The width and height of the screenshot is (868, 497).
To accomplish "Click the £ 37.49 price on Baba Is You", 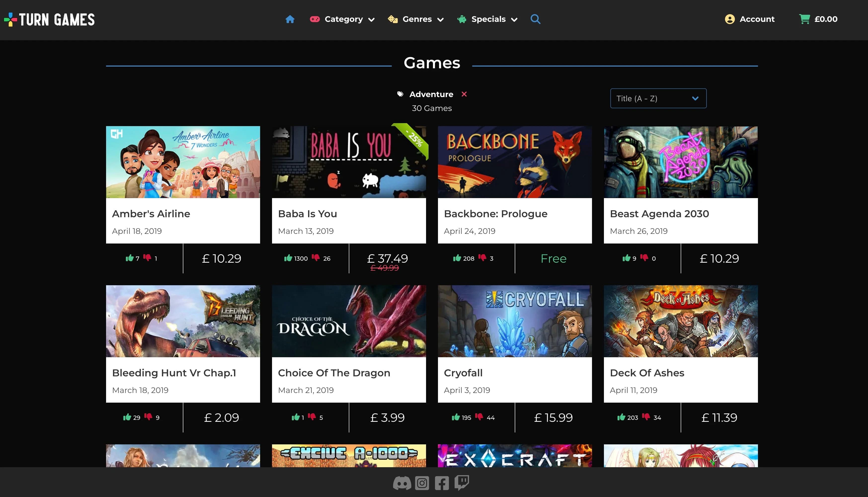I will pos(387,258).
